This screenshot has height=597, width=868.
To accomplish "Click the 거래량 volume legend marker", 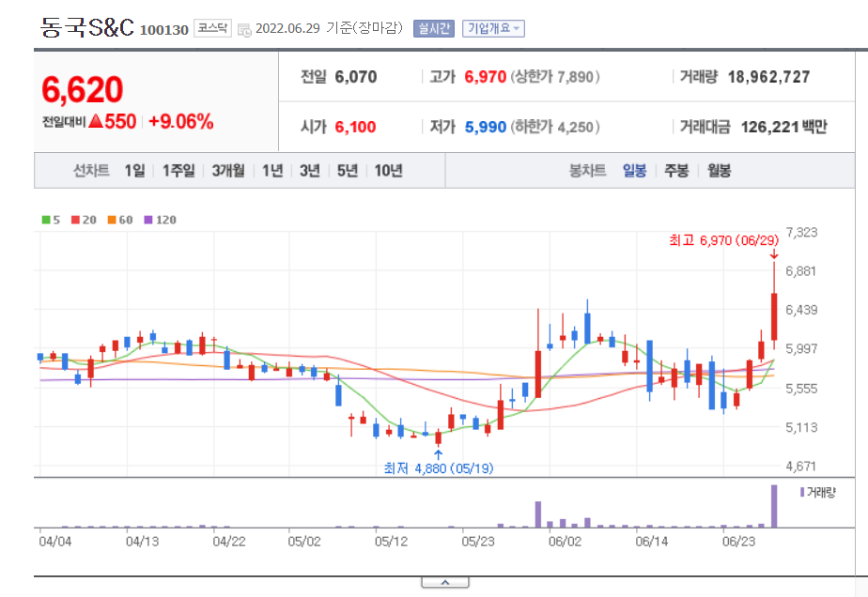I will coord(802,492).
